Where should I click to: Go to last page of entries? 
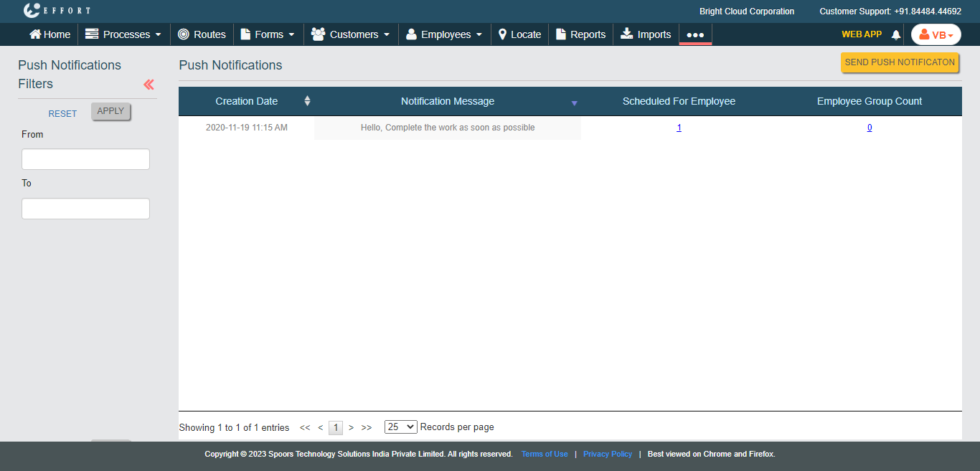367,427
